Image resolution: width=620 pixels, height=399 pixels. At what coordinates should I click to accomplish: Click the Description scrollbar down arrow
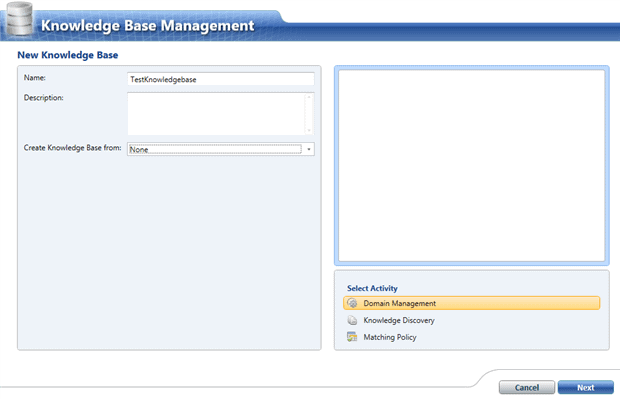coord(309,130)
